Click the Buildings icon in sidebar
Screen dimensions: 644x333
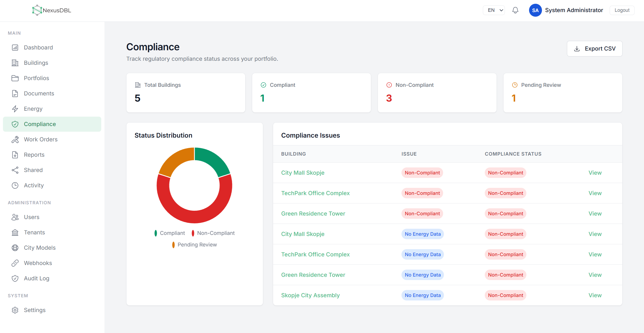(15, 63)
